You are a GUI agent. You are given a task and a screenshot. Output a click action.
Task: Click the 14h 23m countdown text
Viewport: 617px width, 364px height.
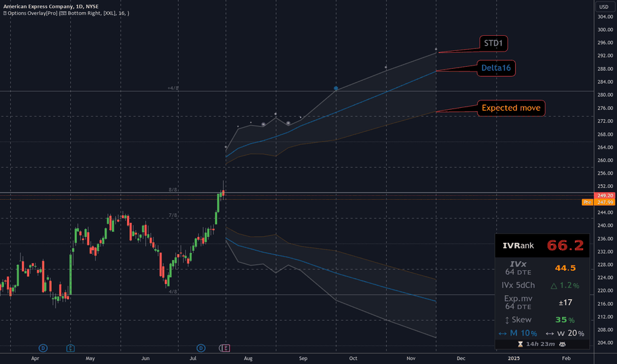point(540,344)
